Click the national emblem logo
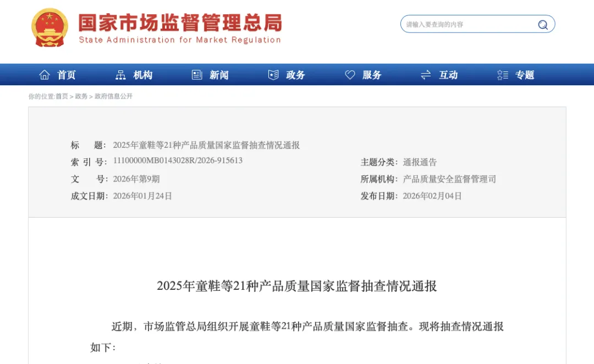The image size is (594, 364). click(x=50, y=28)
